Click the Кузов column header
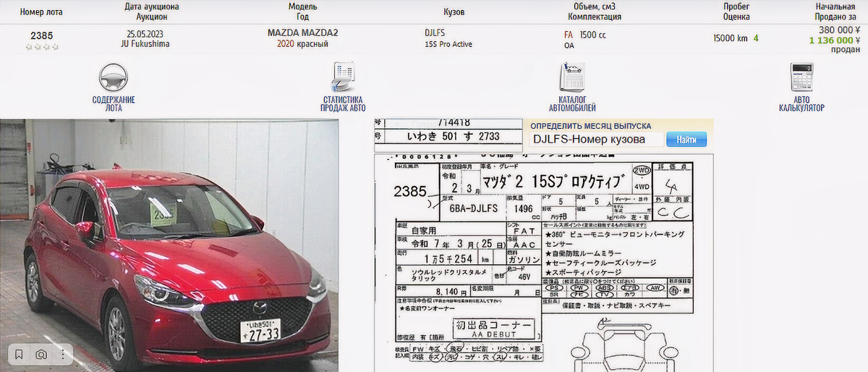Viewport: 868px width, 372px height. (x=454, y=12)
